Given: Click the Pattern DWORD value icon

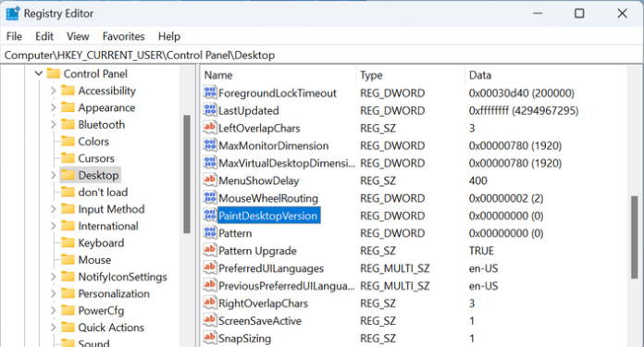Looking at the screenshot, I should (210, 233).
